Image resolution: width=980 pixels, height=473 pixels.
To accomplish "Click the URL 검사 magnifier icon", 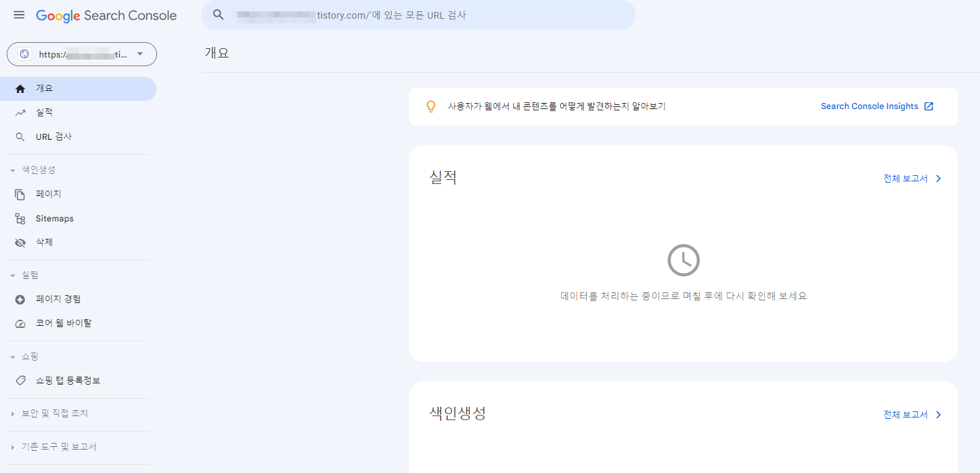I will point(21,136).
